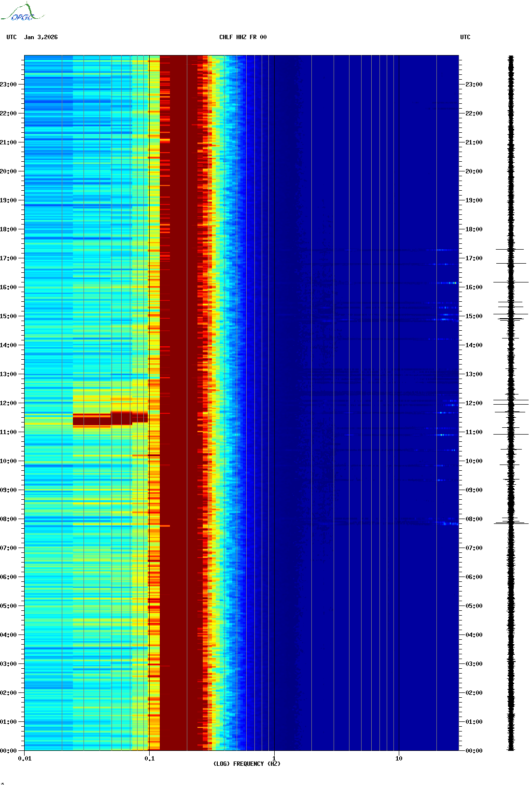
Task: Click the 23:00 label on left time axis
Action: 9,85
